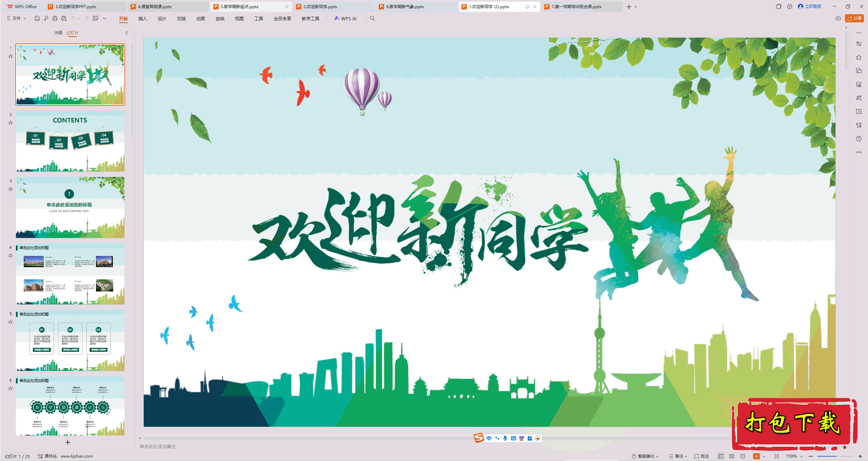Screen dimensions: 868x461
Task: Collapse slide panel with left chevron
Action: [x=126, y=33]
